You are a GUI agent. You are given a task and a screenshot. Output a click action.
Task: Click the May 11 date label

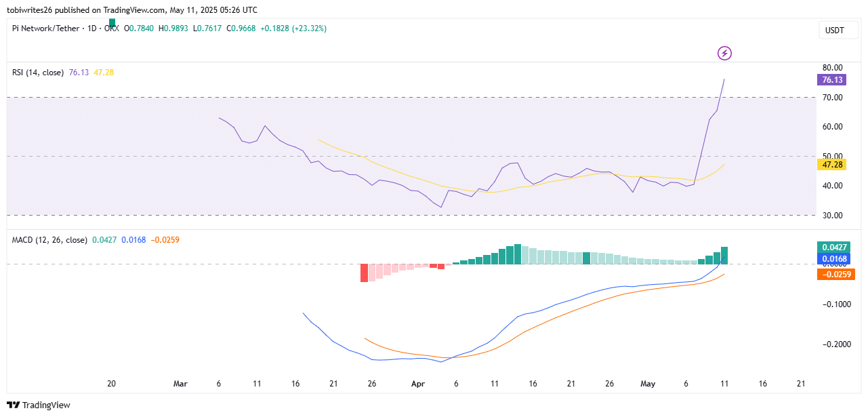pos(724,384)
